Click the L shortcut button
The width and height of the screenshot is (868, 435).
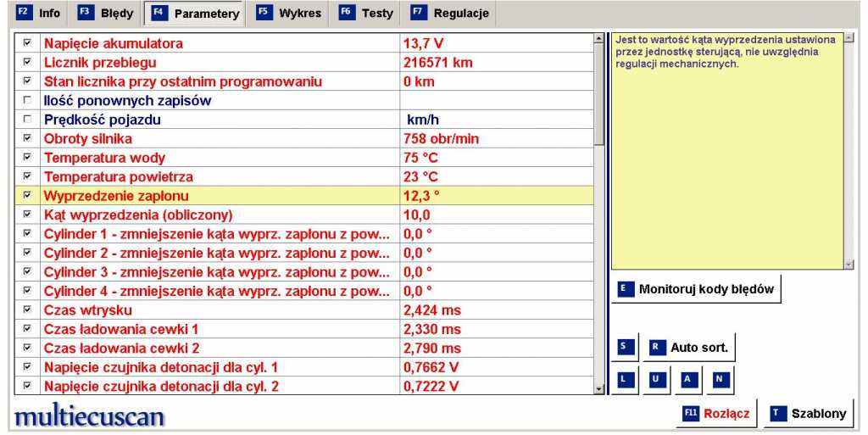(626, 379)
